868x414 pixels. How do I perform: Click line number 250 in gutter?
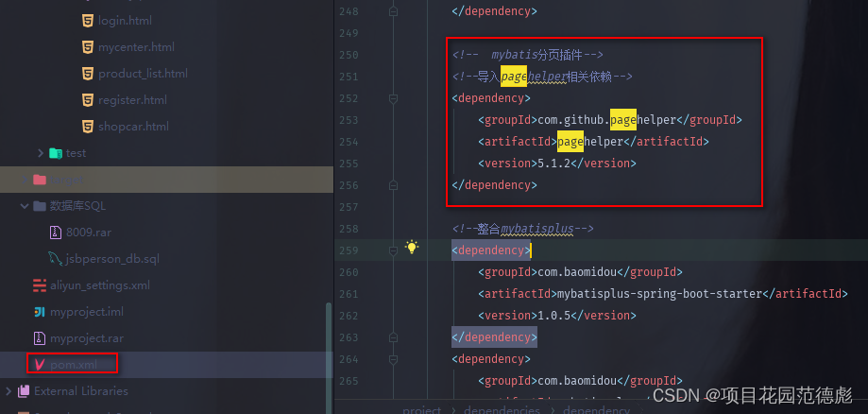(349, 55)
